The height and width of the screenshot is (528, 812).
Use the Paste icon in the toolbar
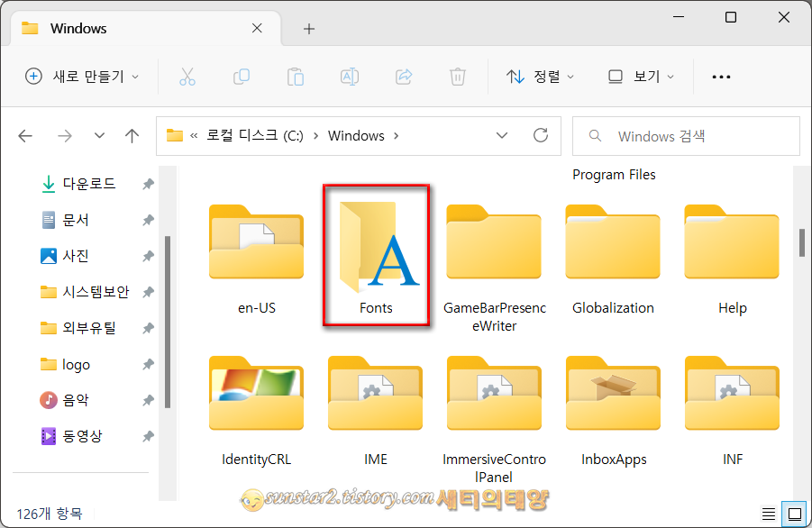tap(296, 77)
